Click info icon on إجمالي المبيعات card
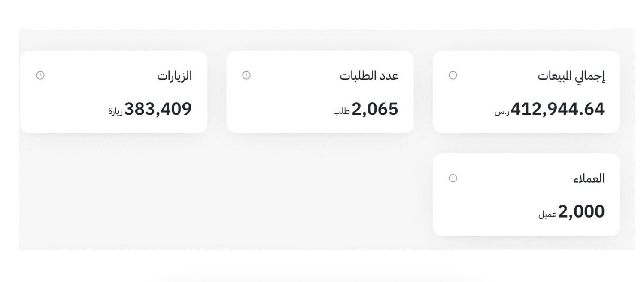 [453, 75]
